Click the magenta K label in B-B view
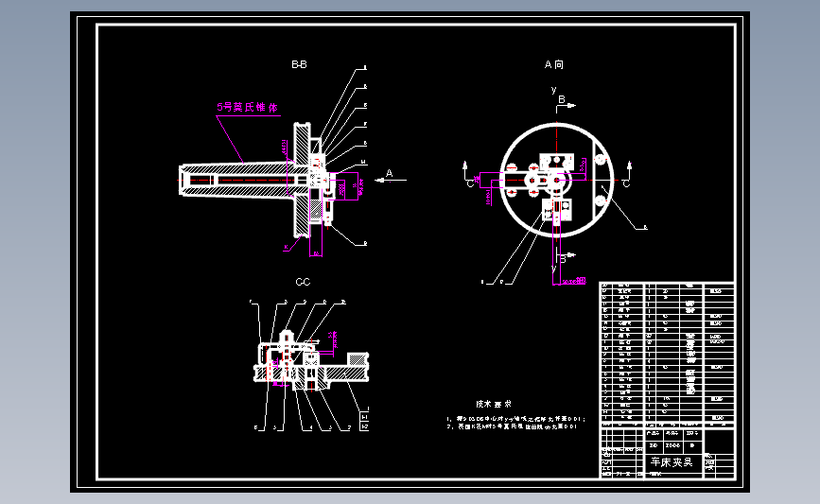The height and width of the screenshot is (504, 820). click(286, 247)
